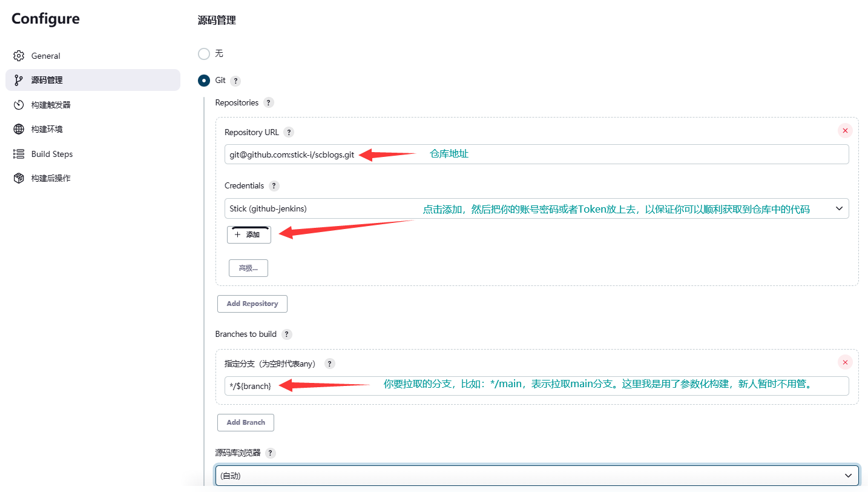Image resolution: width=868 pixels, height=492 pixels.
Task: Click the 高级... button
Action: tap(248, 268)
